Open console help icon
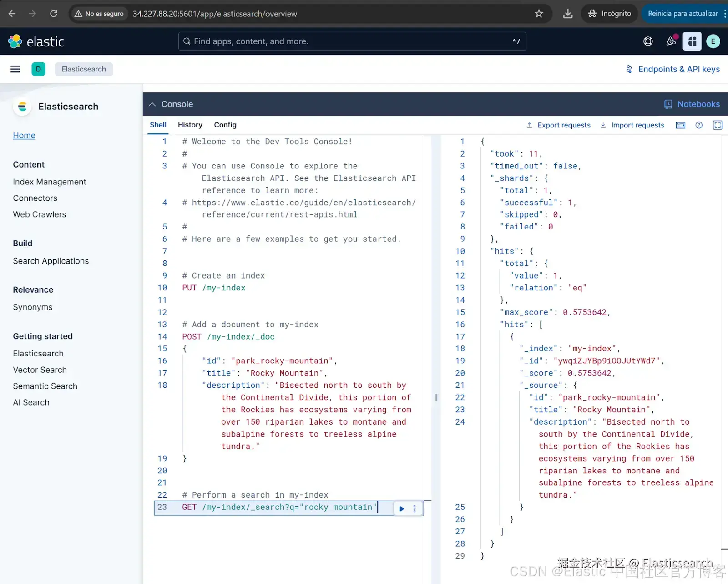Viewport: 728px width, 584px height. pyautogui.click(x=699, y=125)
